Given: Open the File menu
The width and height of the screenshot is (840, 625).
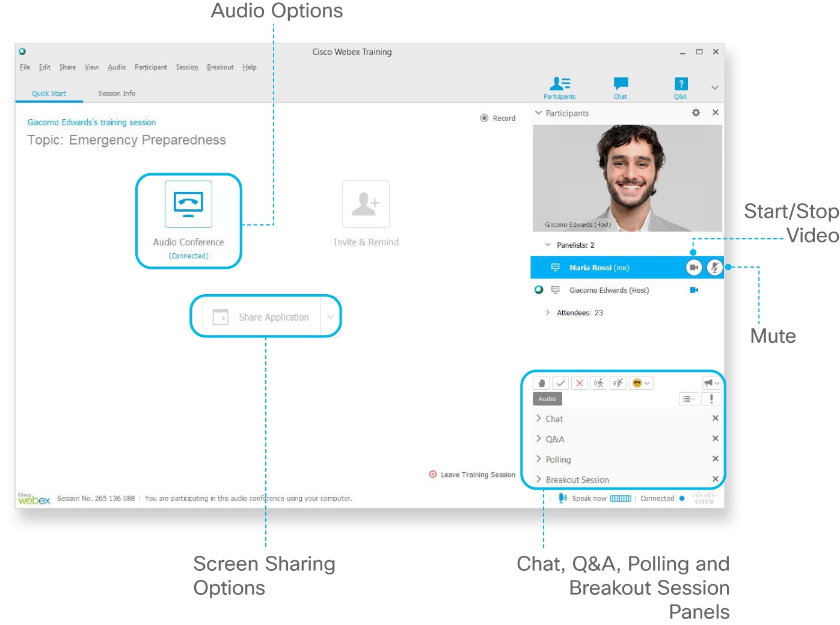Looking at the screenshot, I should (25, 67).
